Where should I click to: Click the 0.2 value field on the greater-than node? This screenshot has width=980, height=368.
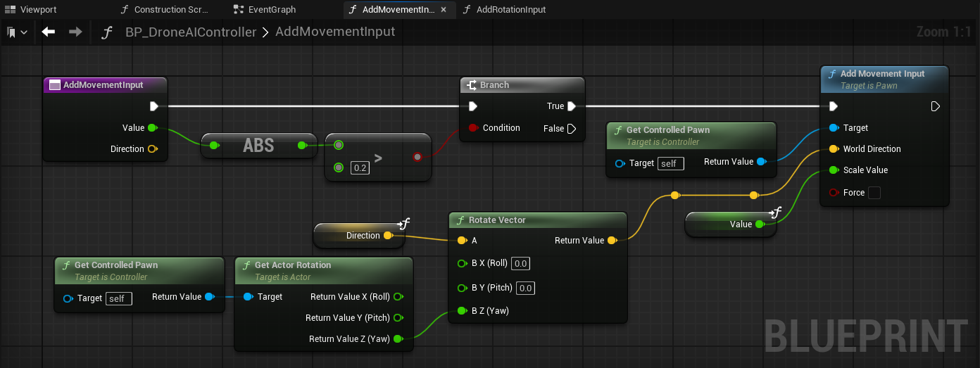coord(360,167)
